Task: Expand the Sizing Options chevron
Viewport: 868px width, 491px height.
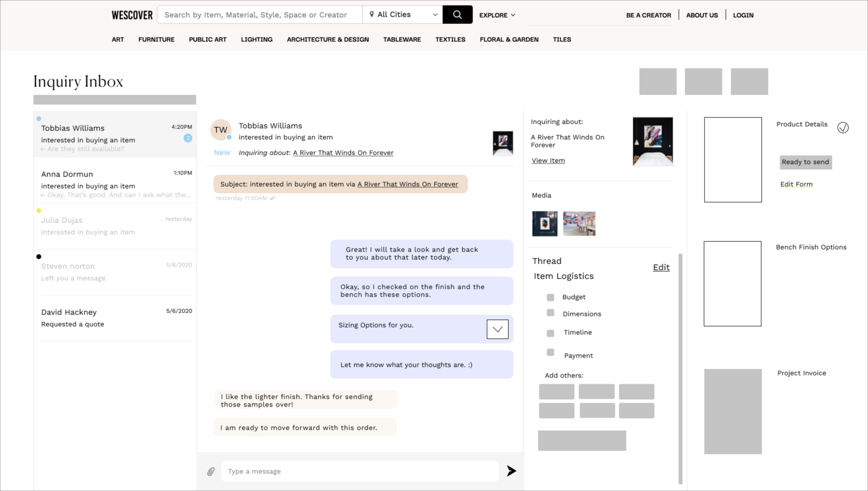Action: point(497,329)
